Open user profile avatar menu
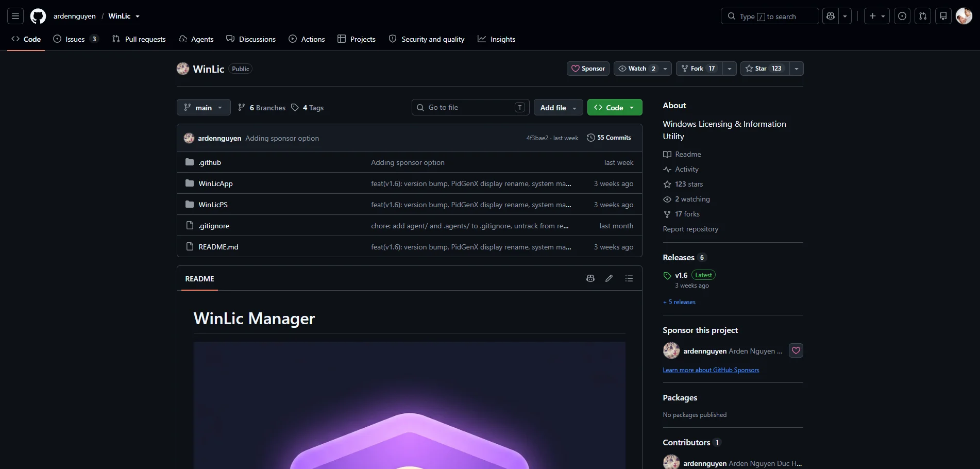The image size is (980, 469). [964, 16]
